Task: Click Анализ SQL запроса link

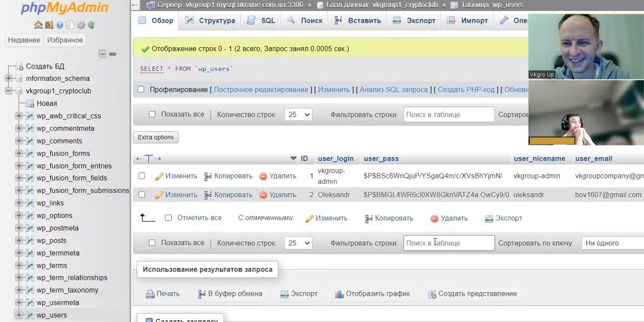Action: (x=394, y=89)
